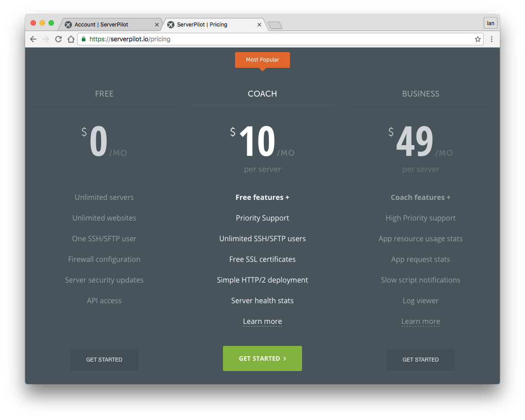The image size is (525, 420).
Task: Click the Most Popular badge
Action: point(262,60)
